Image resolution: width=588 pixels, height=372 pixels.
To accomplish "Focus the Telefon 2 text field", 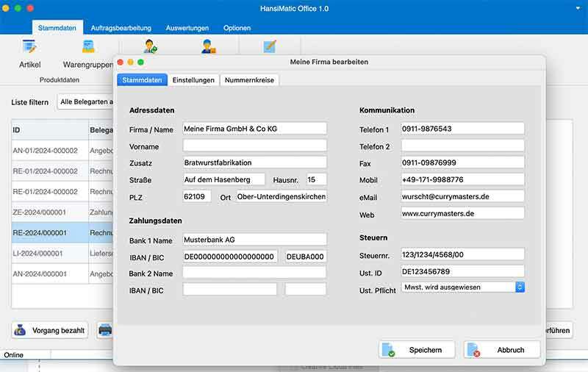I will [462, 146].
